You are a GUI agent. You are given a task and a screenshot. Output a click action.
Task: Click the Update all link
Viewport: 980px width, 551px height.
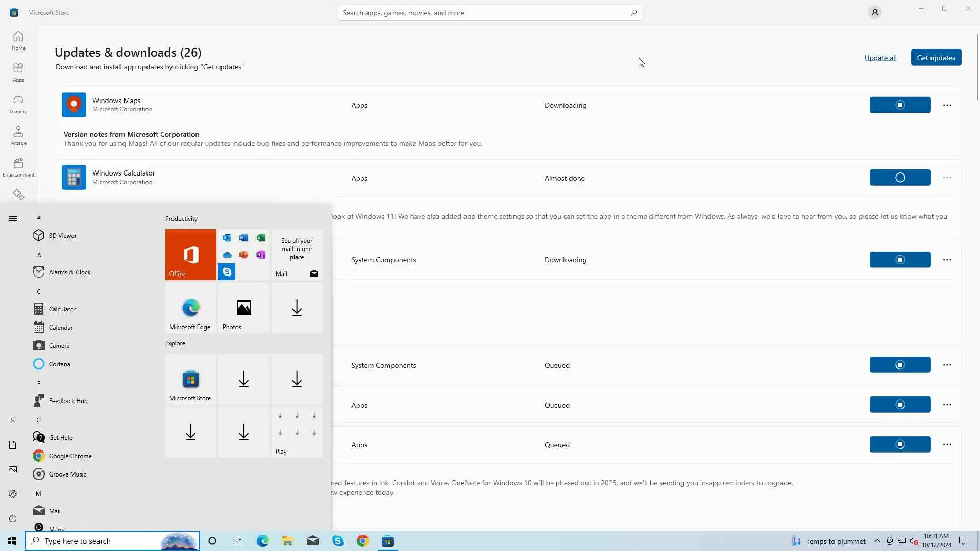880,58
